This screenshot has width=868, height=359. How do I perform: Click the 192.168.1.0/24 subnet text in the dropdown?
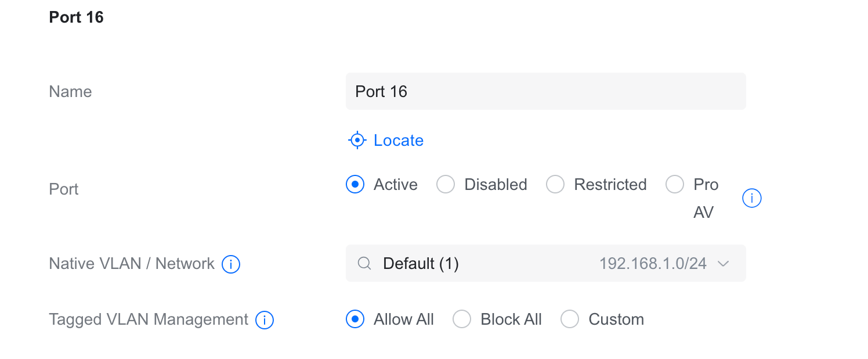point(653,264)
